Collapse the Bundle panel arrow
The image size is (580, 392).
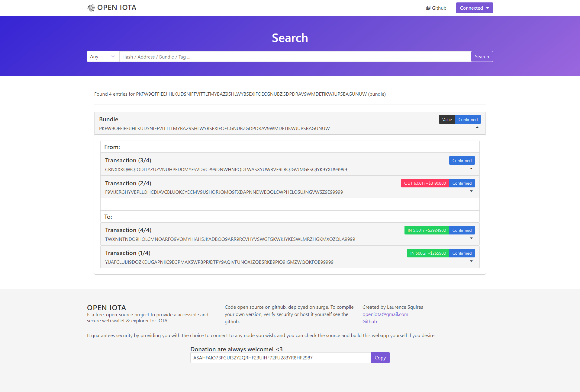click(477, 127)
